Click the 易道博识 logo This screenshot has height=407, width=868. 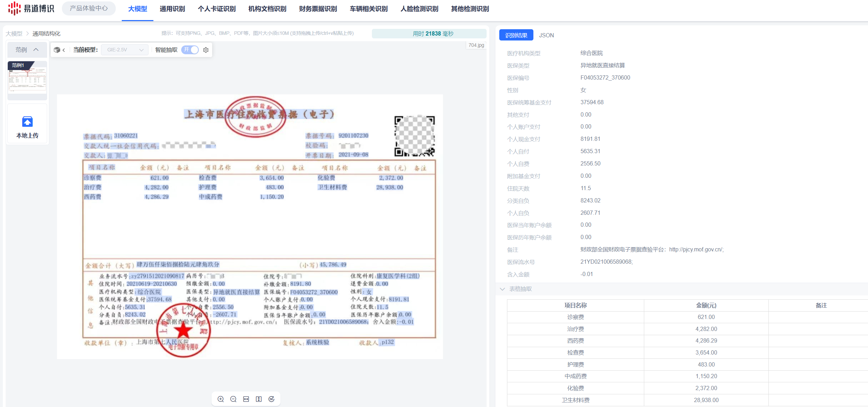tap(31, 8)
